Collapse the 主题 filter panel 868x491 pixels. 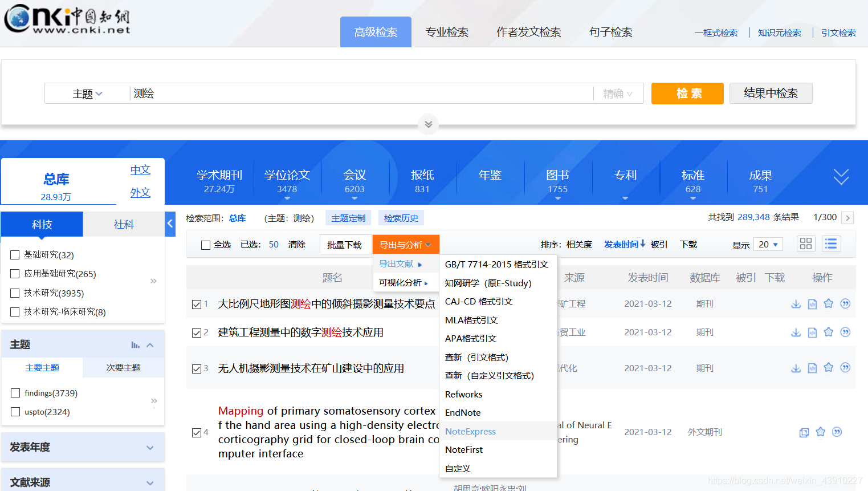[150, 345]
